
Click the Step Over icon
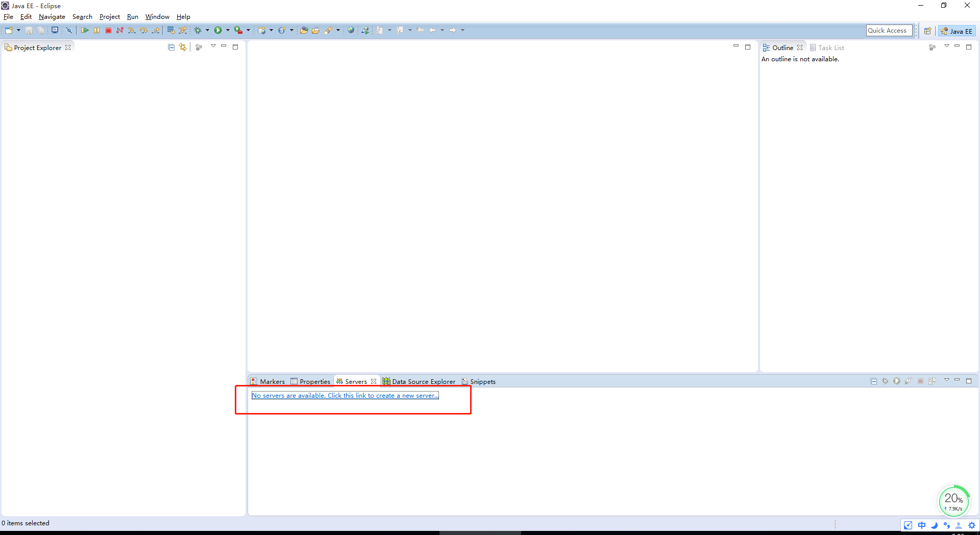[x=143, y=30]
